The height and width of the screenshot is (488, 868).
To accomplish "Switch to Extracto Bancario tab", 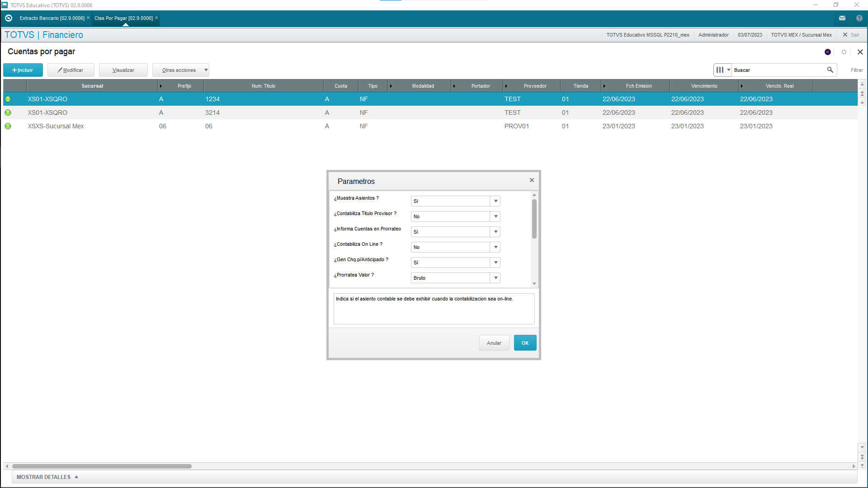I will (52, 18).
